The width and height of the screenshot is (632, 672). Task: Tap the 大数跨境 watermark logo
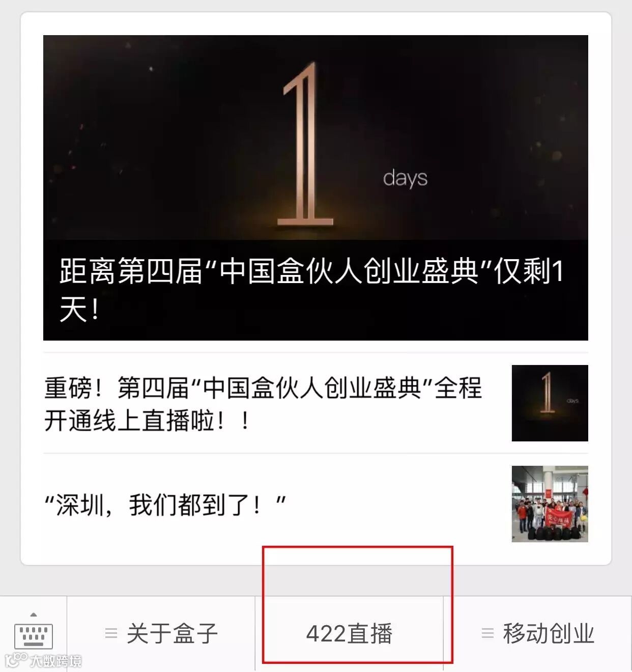tap(43, 660)
